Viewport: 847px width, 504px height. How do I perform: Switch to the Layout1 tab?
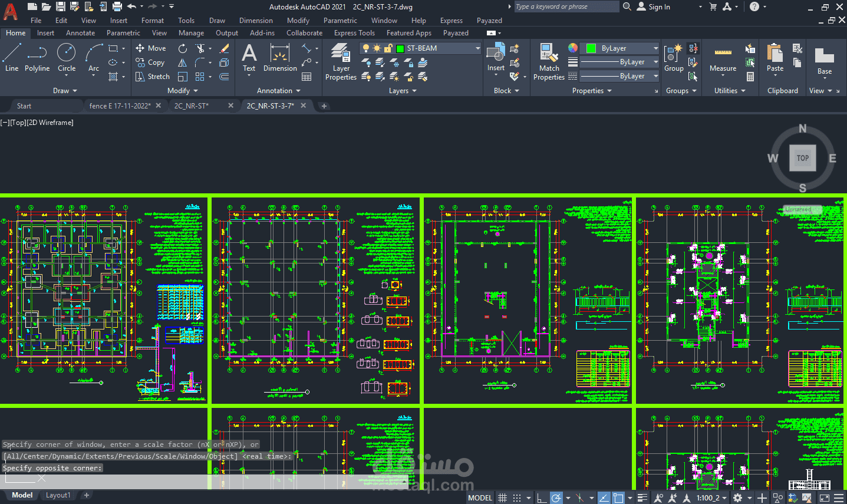[58, 495]
